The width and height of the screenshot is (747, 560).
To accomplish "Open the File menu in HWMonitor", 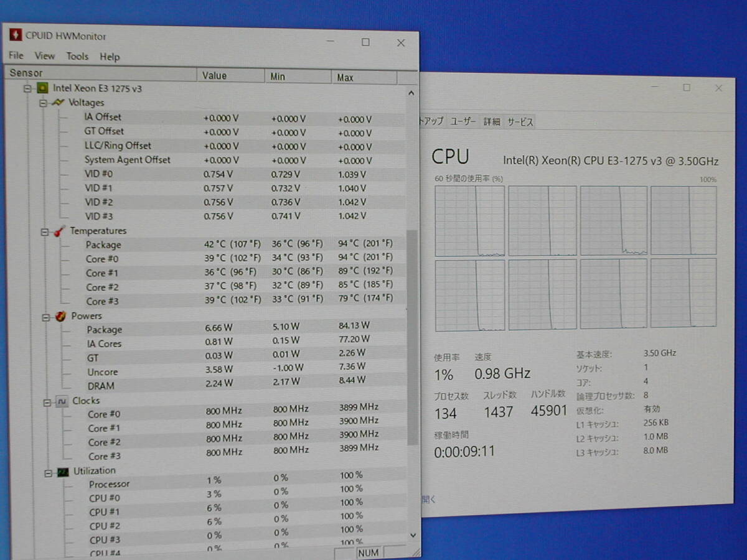I will pyautogui.click(x=16, y=56).
